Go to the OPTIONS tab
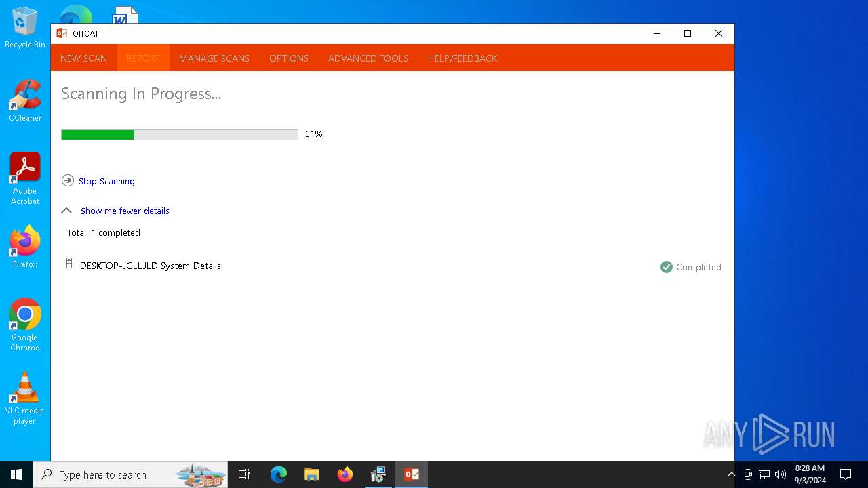The width and height of the screenshot is (868, 488). pos(289,58)
